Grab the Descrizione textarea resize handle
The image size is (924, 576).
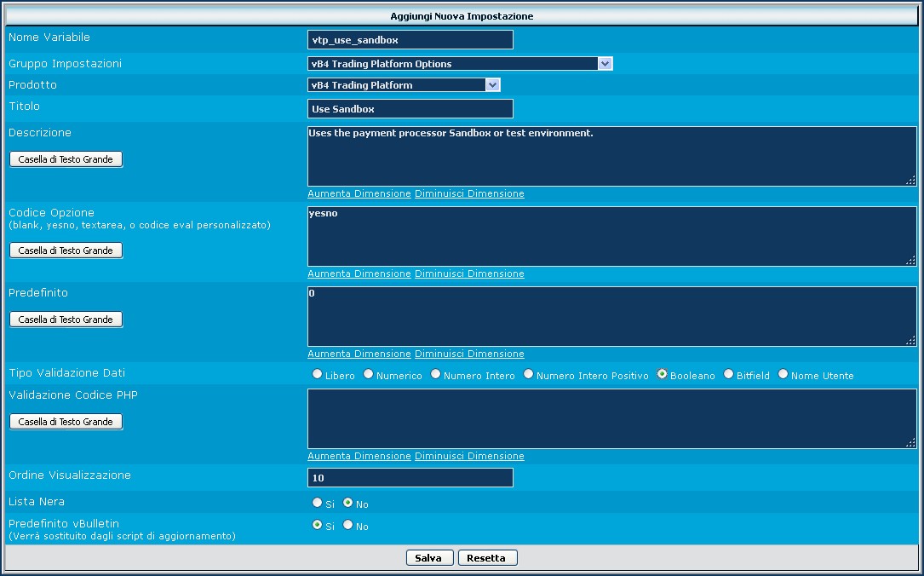[910, 180]
